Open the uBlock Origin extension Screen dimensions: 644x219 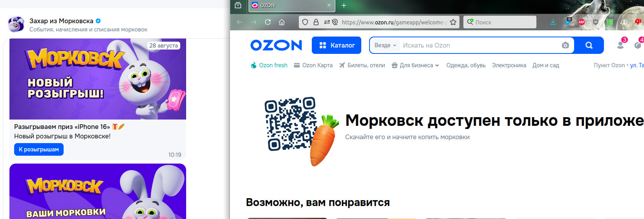coord(596,22)
